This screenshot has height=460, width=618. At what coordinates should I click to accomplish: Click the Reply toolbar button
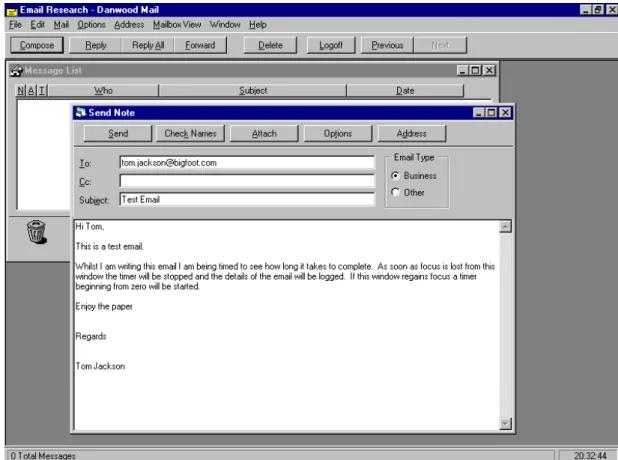(96, 45)
